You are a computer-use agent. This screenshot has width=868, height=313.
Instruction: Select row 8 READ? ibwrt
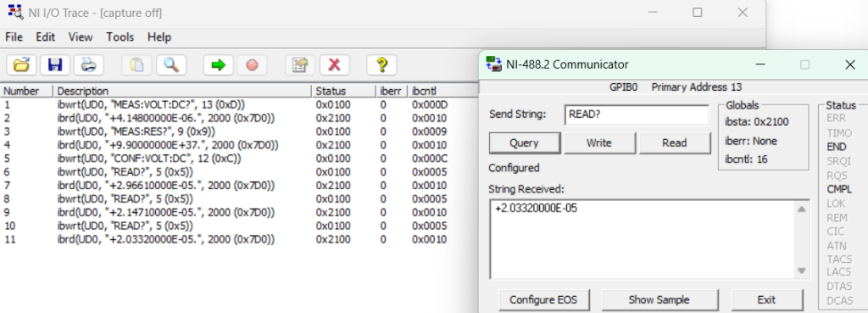[238, 198]
